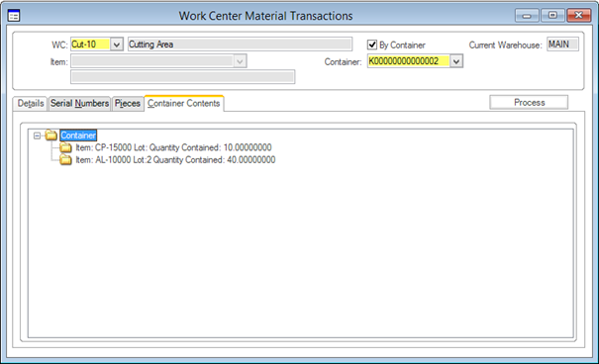Click the empty item description field
The image size is (599, 364).
[182, 77]
